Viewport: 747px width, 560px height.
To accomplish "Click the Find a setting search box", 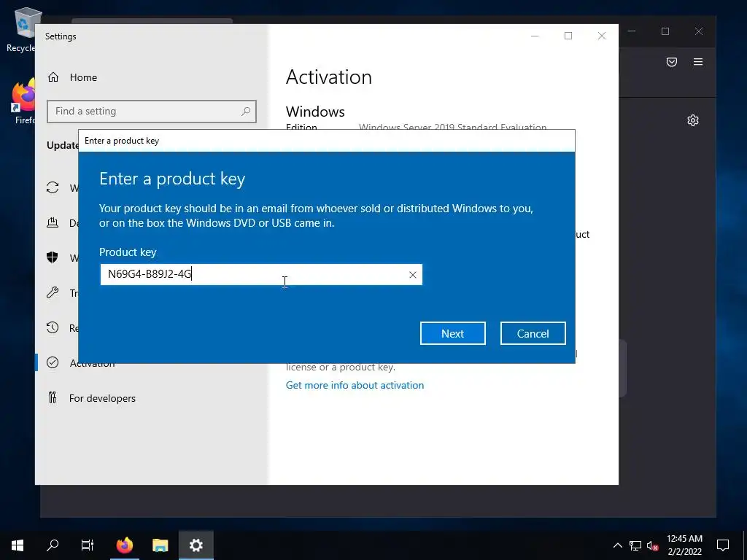I will 152,112.
